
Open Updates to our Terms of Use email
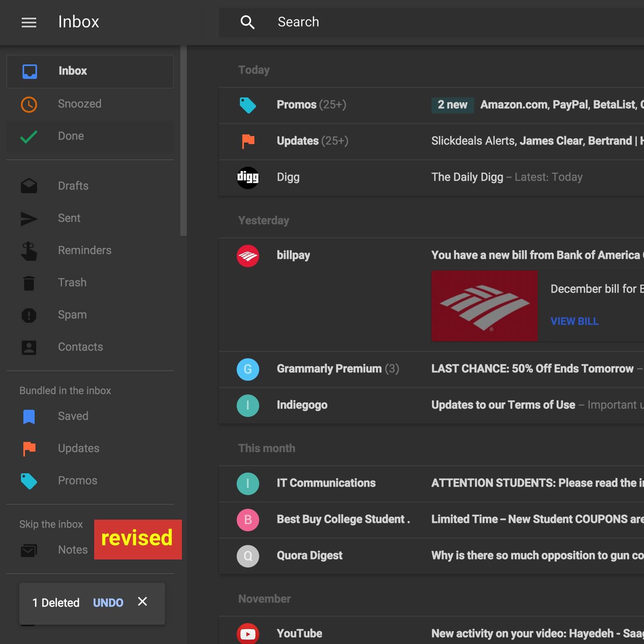(x=431, y=405)
